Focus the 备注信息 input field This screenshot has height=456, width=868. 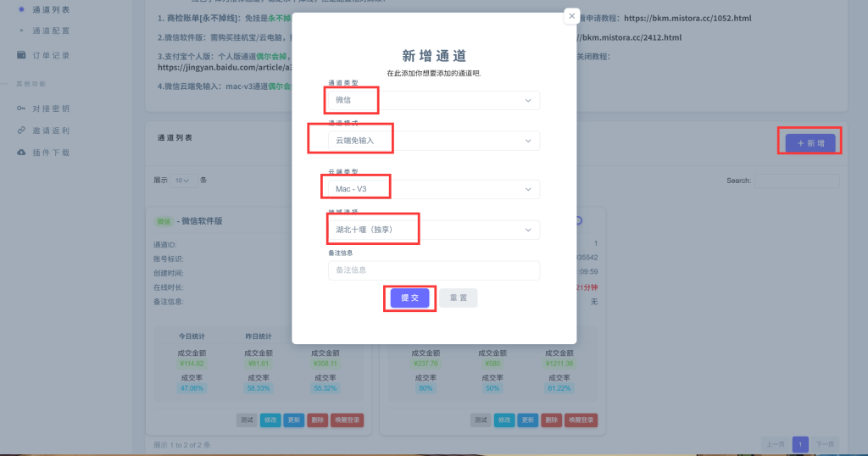(x=433, y=270)
